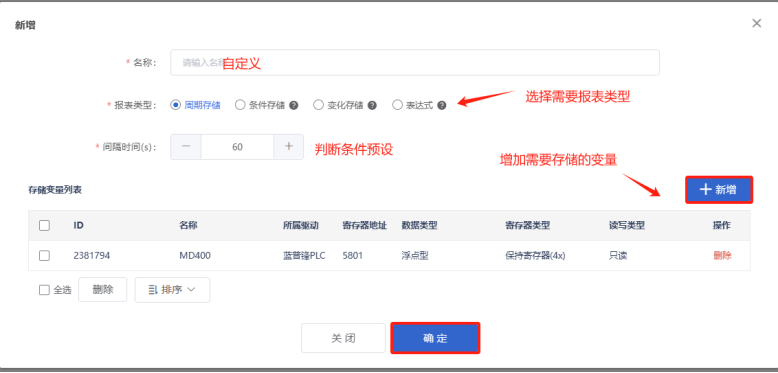This screenshot has height=373, width=778.
Task: Click the data type cell 浮点型
Action: click(x=415, y=256)
